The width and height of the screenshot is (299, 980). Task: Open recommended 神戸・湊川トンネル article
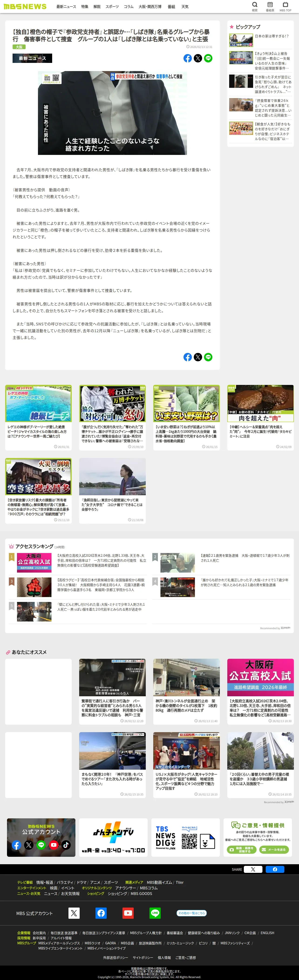click(186, 692)
